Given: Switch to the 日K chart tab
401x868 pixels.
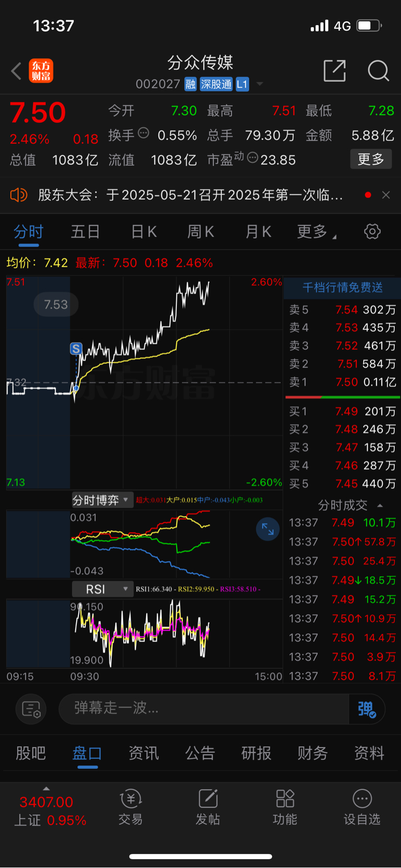Looking at the screenshot, I should pyautogui.click(x=144, y=232).
